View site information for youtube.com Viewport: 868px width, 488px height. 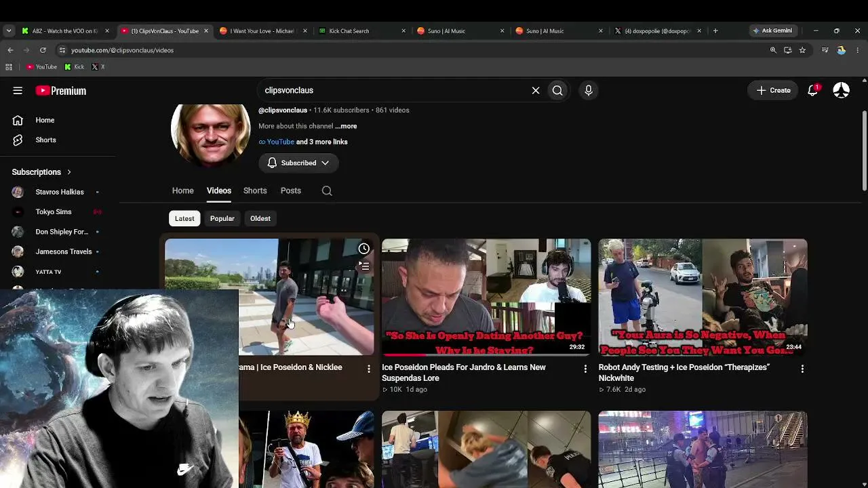point(62,50)
